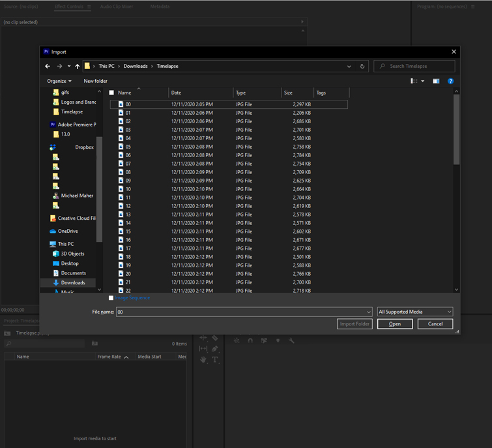
Task: Expand the File name dropdown arrow
Action: pyautogui.click(x=368, y=312)
